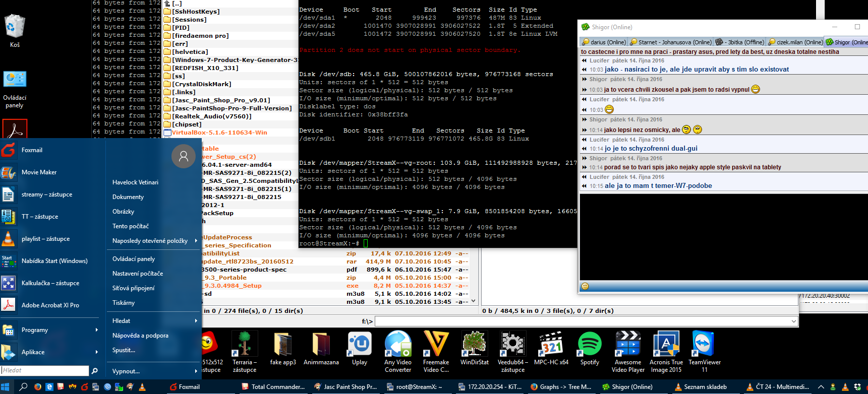Open Acronis True Image 2015 shortcut

666,352
